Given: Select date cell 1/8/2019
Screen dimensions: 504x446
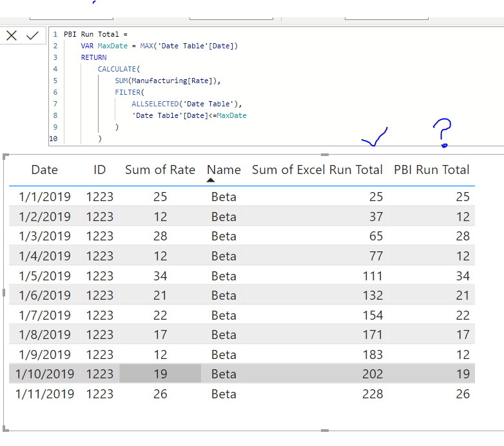Looking at the screenshot, I should point(44,334).
